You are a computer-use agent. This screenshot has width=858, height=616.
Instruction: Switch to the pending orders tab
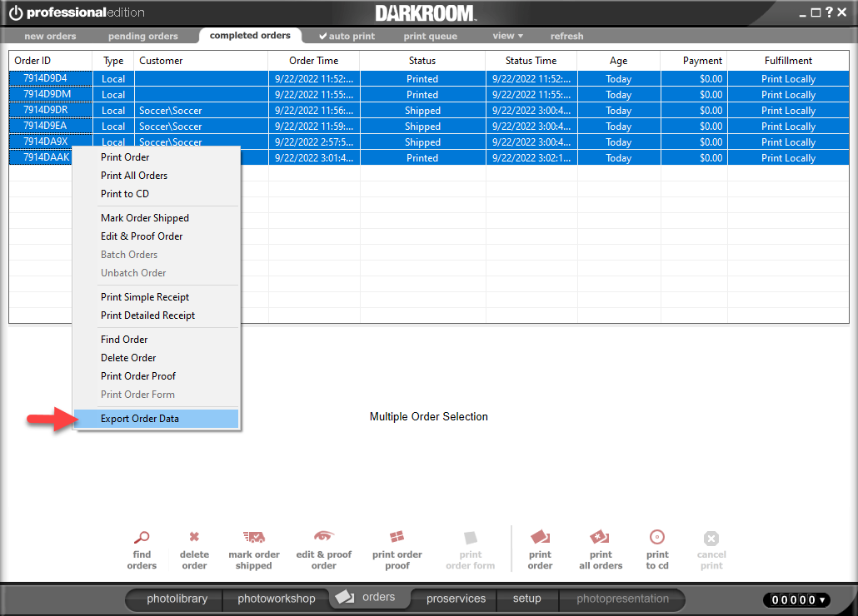[x=142, y=36]
